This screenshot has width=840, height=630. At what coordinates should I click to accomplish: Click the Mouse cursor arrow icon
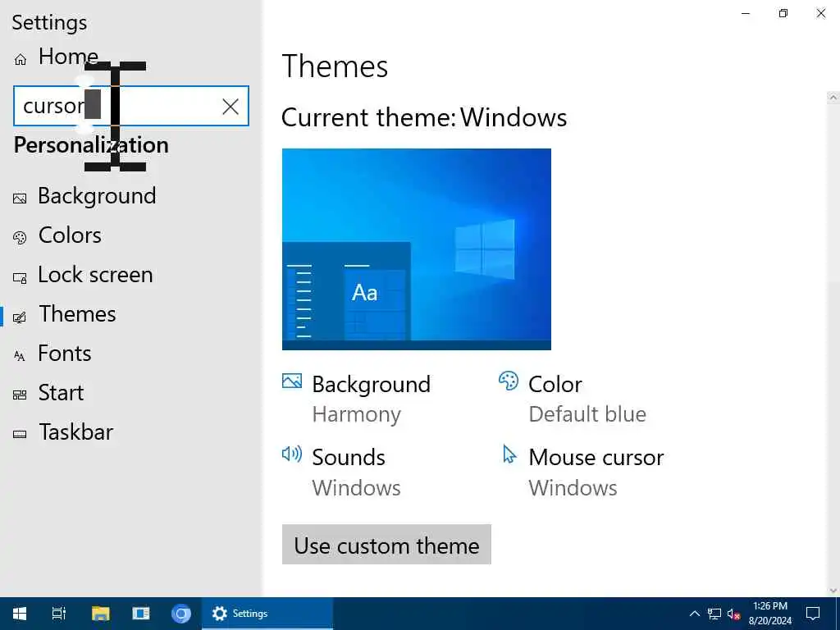coord(509,454)
